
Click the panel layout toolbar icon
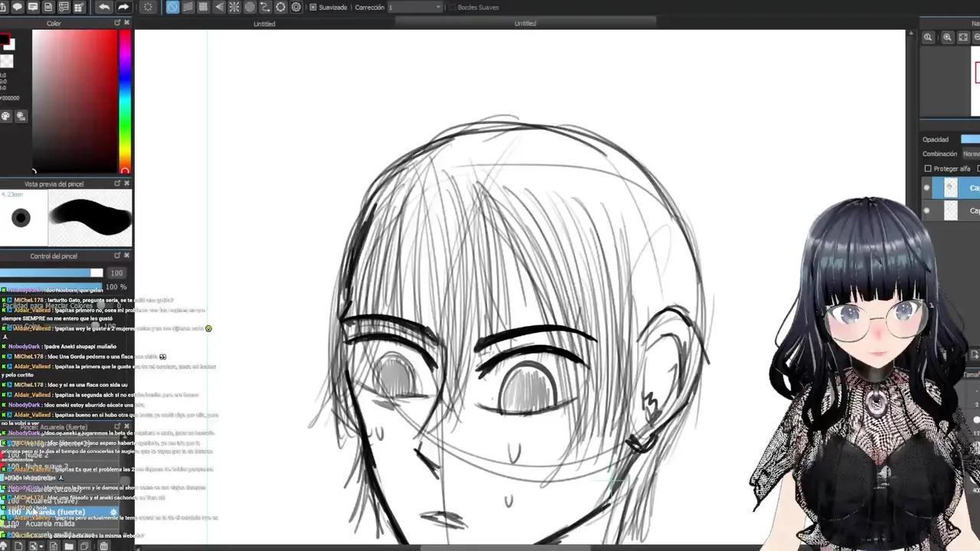(x=64, y=7)
